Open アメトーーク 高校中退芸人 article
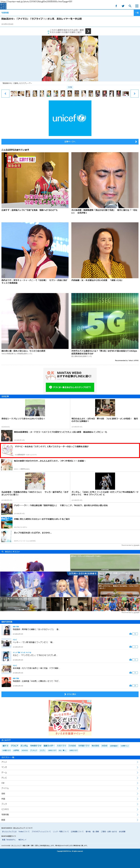Screen dimensions: 140x868 [70, 509]
